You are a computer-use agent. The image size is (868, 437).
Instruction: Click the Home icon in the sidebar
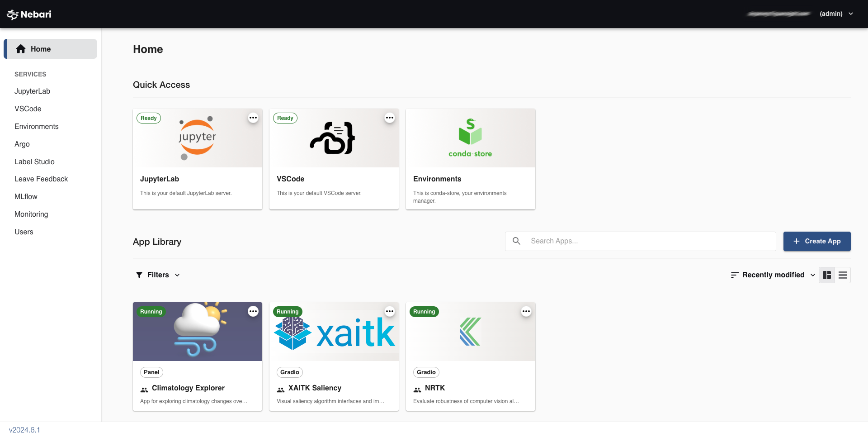tap(21, 49)
